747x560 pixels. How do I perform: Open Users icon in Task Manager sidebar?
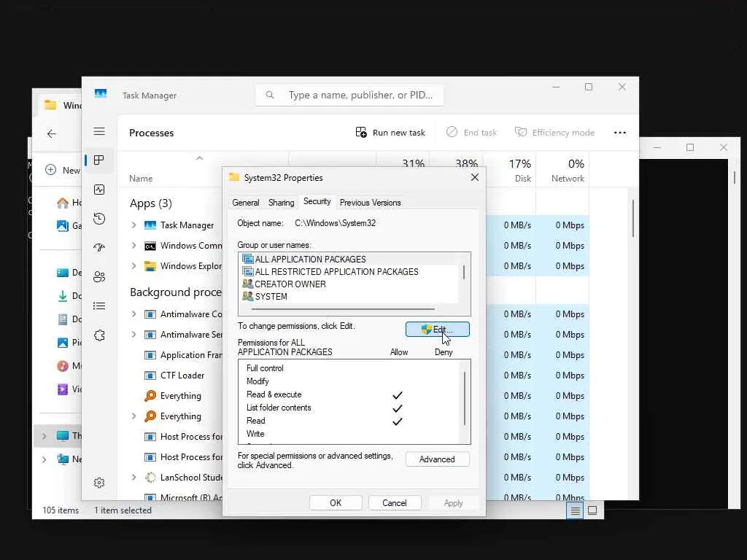pyautogui.click(x=99, y=276)
